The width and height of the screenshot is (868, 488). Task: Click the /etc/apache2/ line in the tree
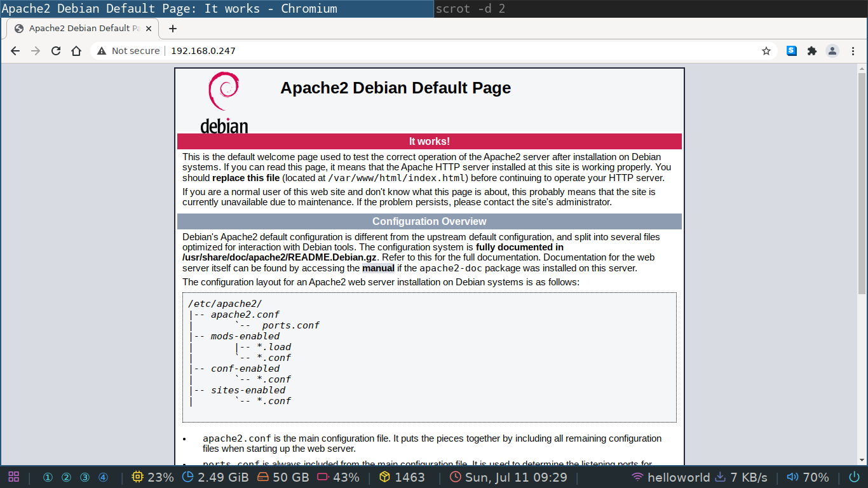[x=225, y=304]
